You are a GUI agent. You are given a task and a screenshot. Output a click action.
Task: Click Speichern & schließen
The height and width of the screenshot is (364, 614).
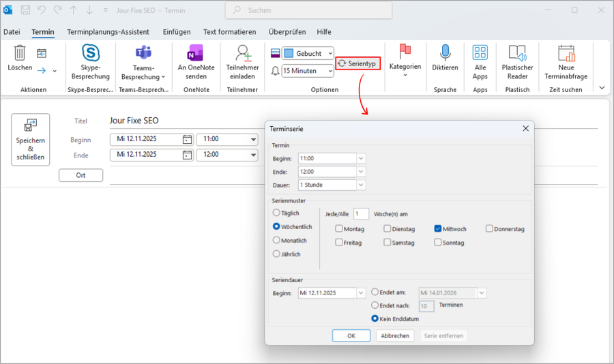point(31,140)
